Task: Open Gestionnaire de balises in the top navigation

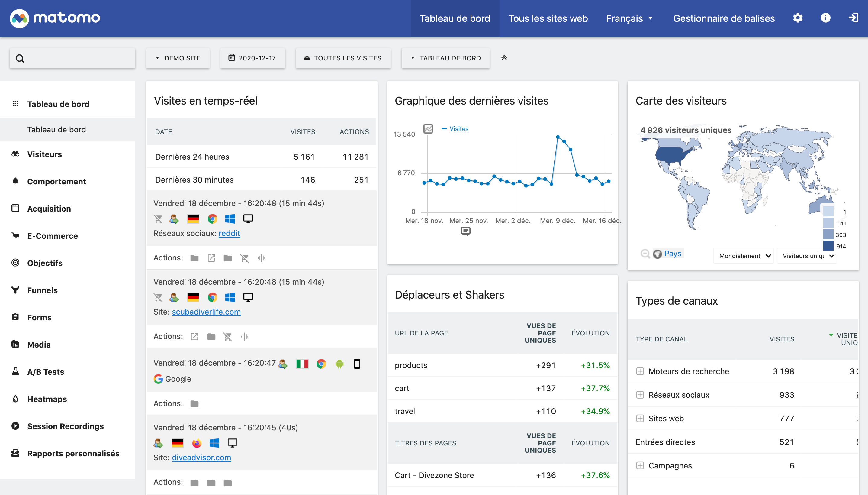Action: [724, 18]
